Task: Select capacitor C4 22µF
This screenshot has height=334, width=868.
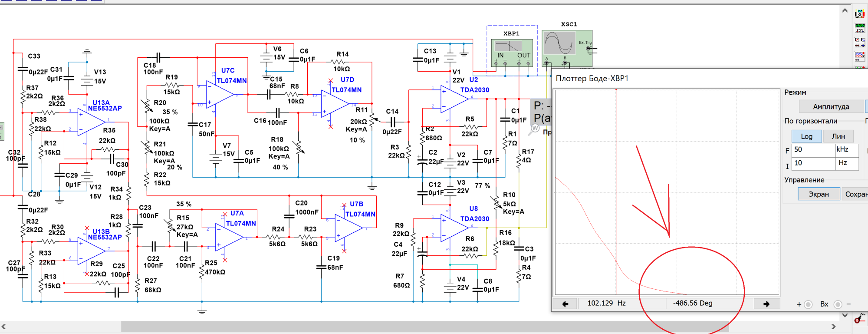Action: pyautogui.click(x=423, y=254)
